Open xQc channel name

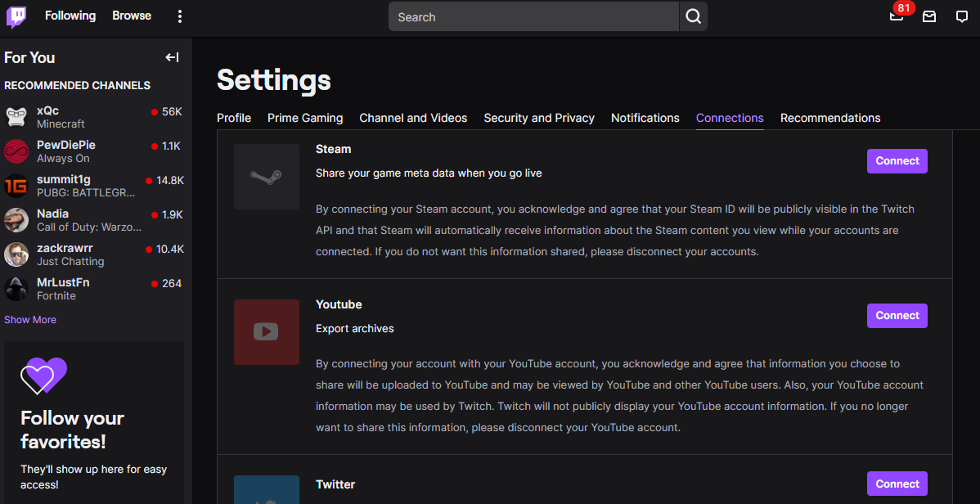pyautogui.click(x=47, y=110)
